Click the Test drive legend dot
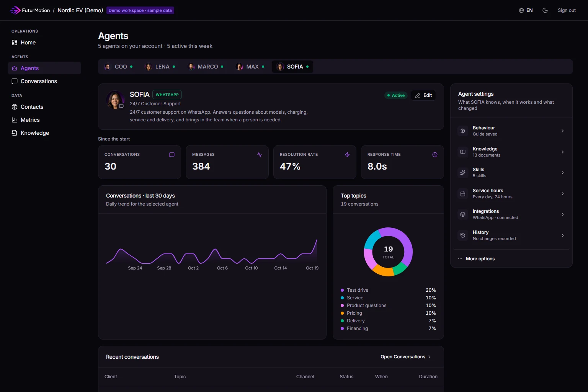 point(342,290)
